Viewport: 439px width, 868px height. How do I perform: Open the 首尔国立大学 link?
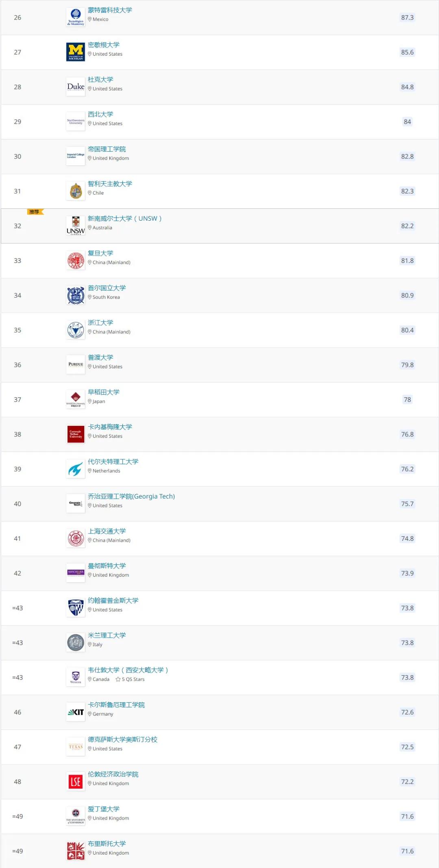(107, 288)
